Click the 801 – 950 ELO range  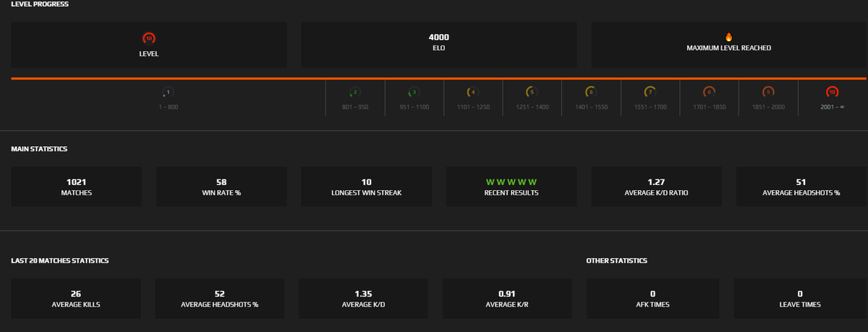point(354,106)
